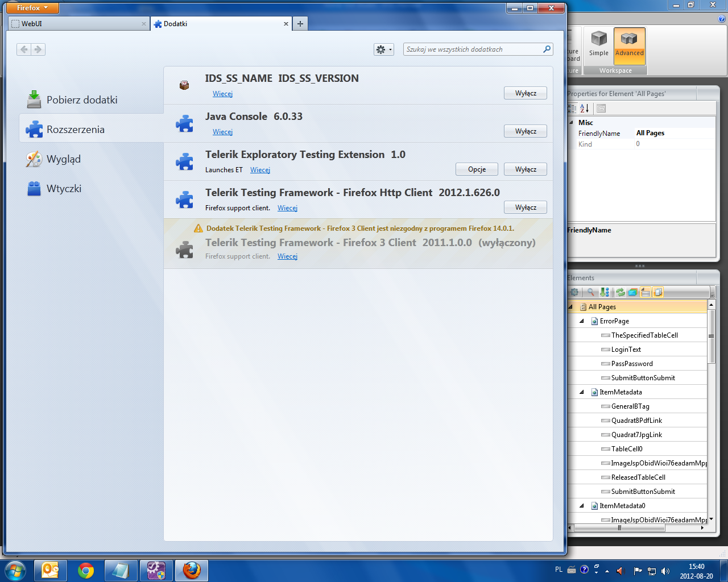728x582 pixels.
Task: Select the TheSpecifiedTableCell element
Action: click(644, 335)
